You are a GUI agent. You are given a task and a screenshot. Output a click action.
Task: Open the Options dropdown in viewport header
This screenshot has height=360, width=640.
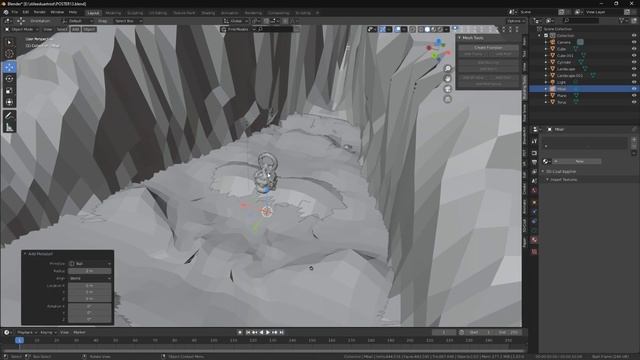click(x=516, y=21)
